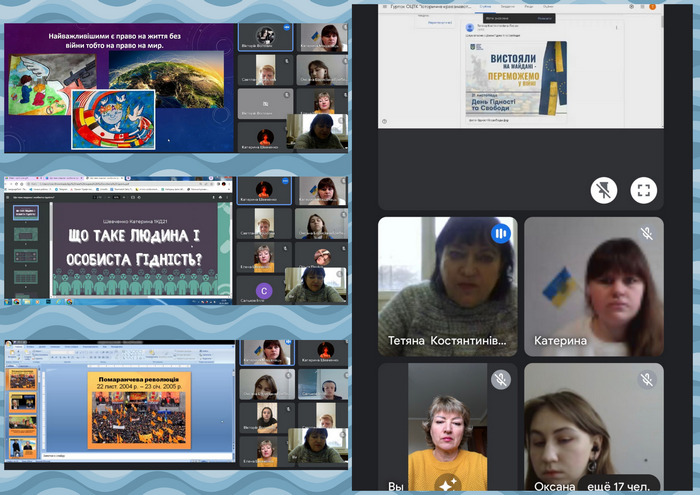Select Вікторія tile with blue border, top screenshot

click(265, 37)
